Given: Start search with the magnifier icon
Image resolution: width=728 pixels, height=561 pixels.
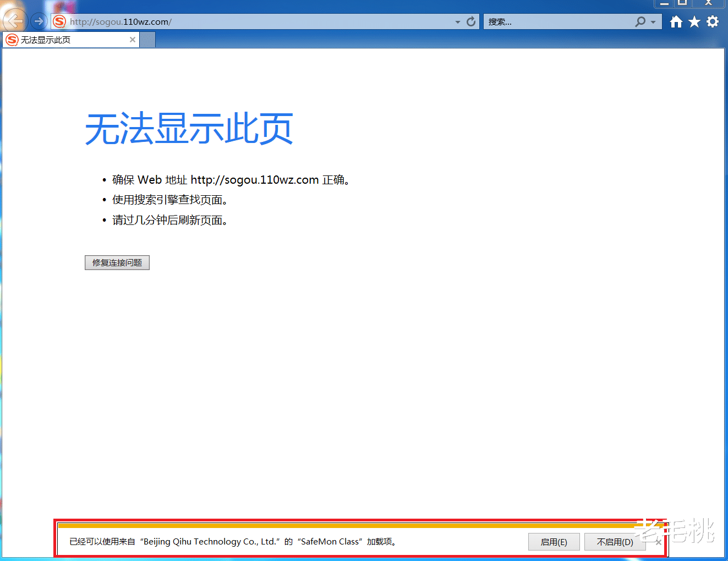Looking at the screenshot, I should coord(640,21).
